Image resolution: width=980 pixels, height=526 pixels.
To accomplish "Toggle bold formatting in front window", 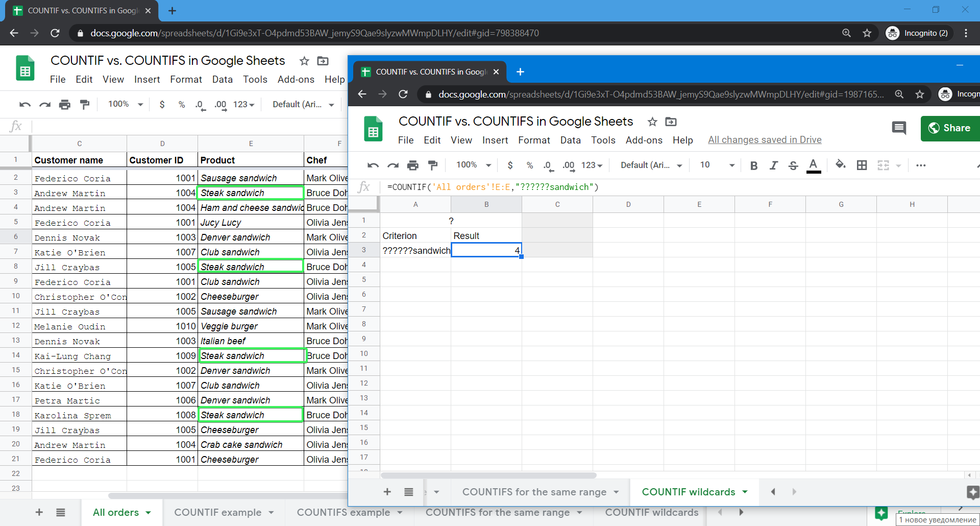I will [x=754, y=165].
